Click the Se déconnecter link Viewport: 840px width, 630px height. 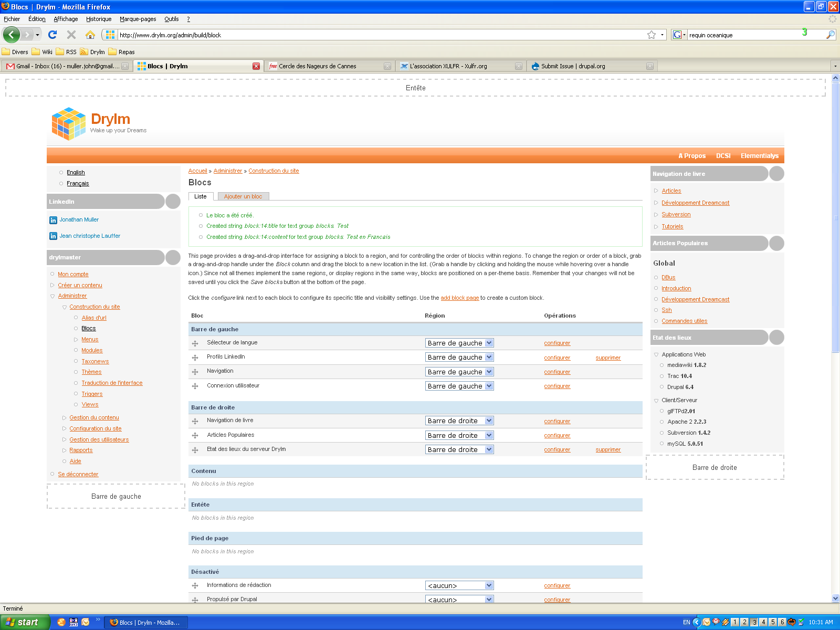(78, 475)
